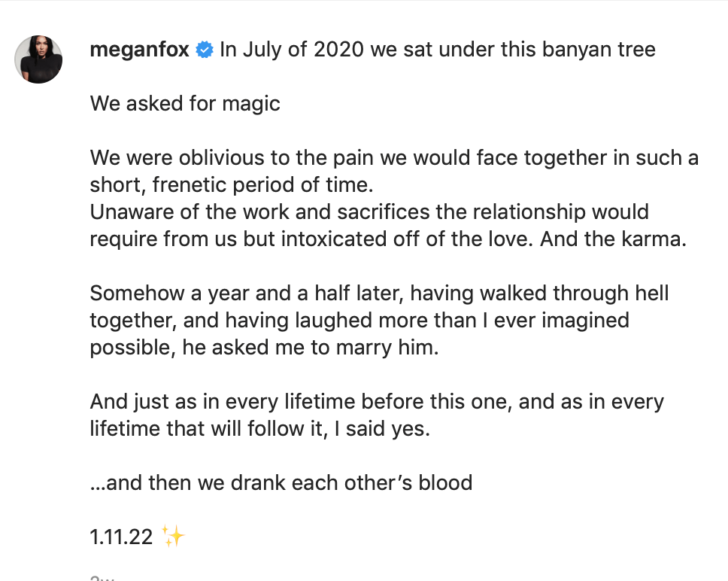728x581 pixels.
Task: Click the line starting 'And just as in'
Action: pyautogui.click(x=377, y=402)
